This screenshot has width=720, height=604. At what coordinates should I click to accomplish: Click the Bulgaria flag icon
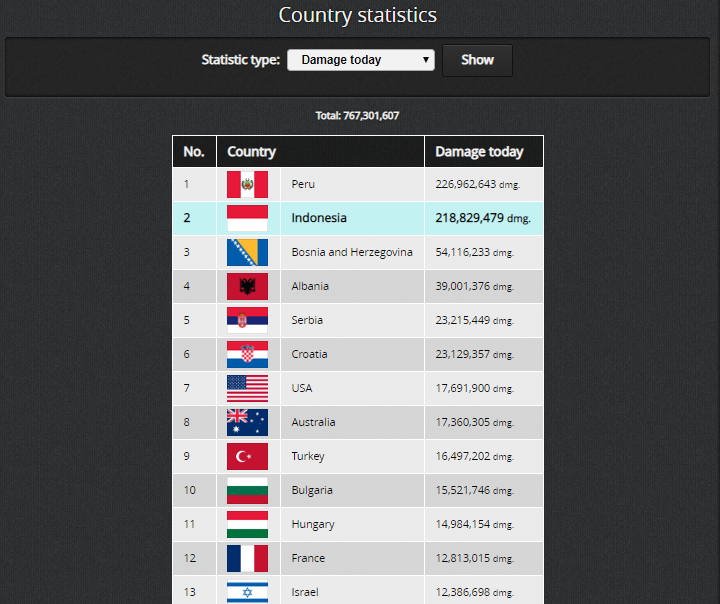(247, 490)
